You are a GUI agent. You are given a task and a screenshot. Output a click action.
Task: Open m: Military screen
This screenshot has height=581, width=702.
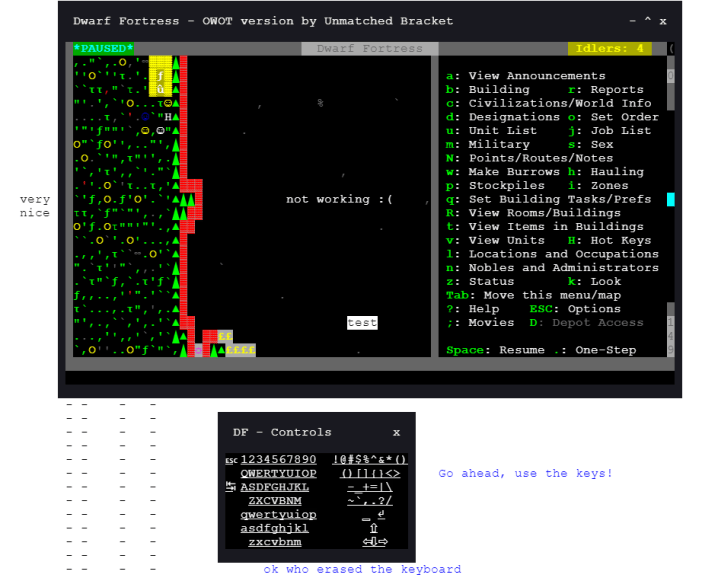[x=488, y=144]
